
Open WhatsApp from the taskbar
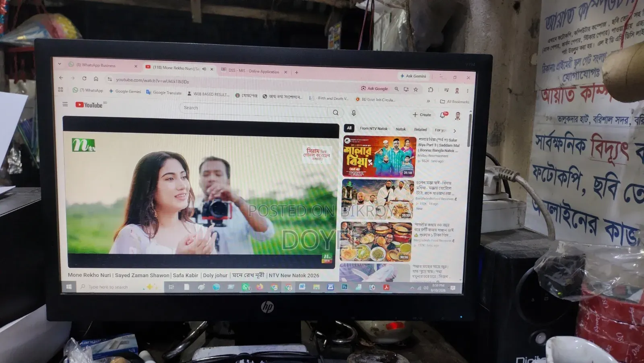pyautogui.click(x=246, y=287)
